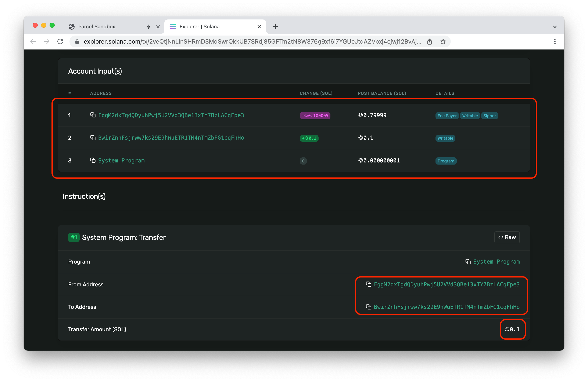The width and height of the screenshot is (588, 382).
Task: Reload the explorer page
Action: (x=60, y=41)
